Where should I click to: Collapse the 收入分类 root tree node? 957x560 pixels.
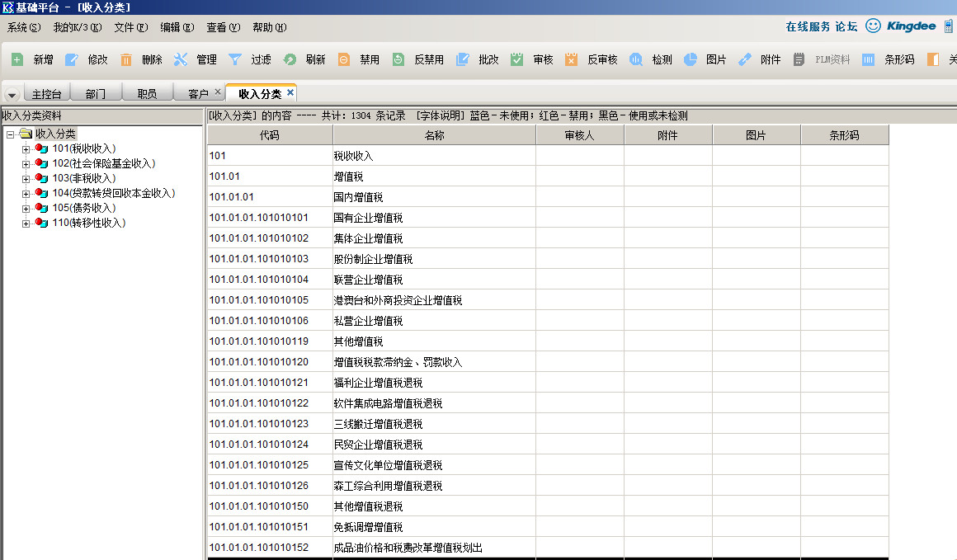coord(10,134)
